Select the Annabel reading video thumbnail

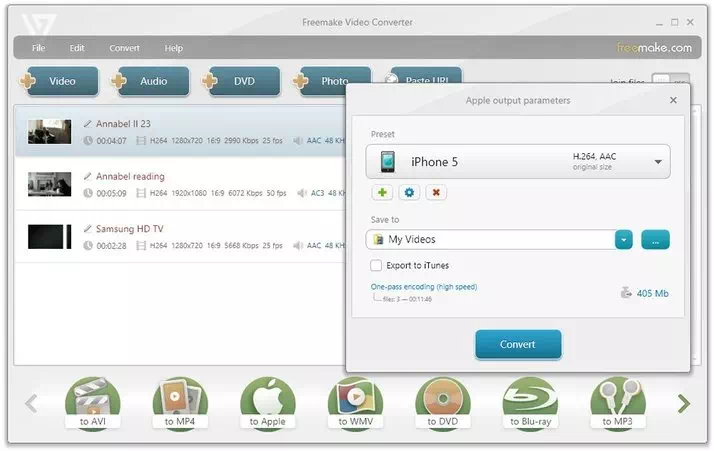point(49,184)
